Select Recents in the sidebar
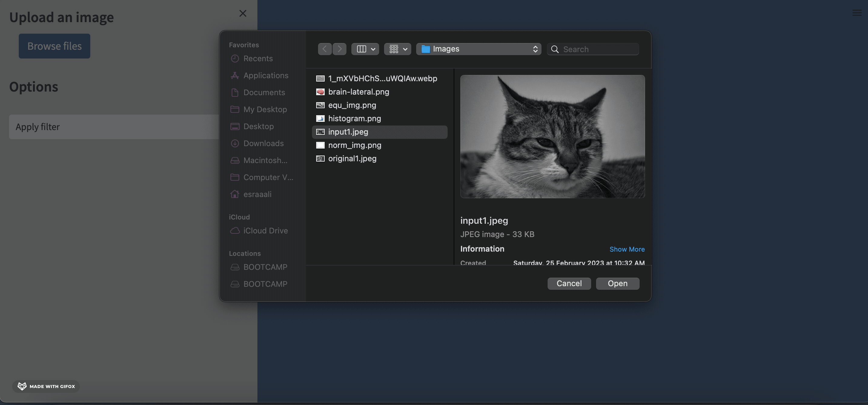This screenshot has height=405, width=868. 258,59
